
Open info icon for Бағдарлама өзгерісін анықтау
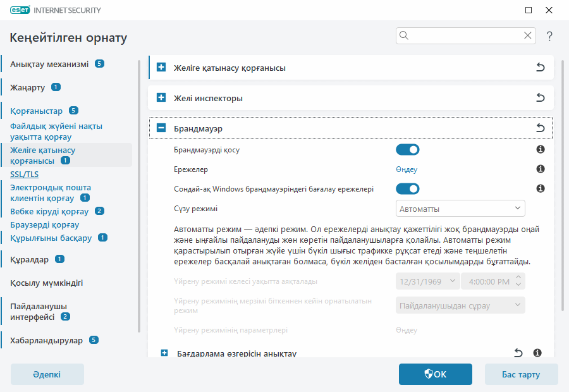[537, 353]
